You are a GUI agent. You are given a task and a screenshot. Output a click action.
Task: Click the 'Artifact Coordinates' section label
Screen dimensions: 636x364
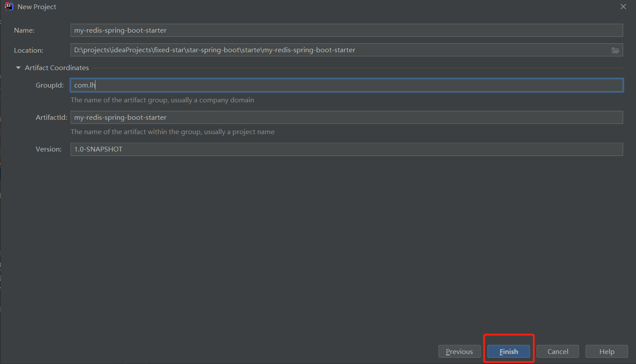[x=57, y=67]
